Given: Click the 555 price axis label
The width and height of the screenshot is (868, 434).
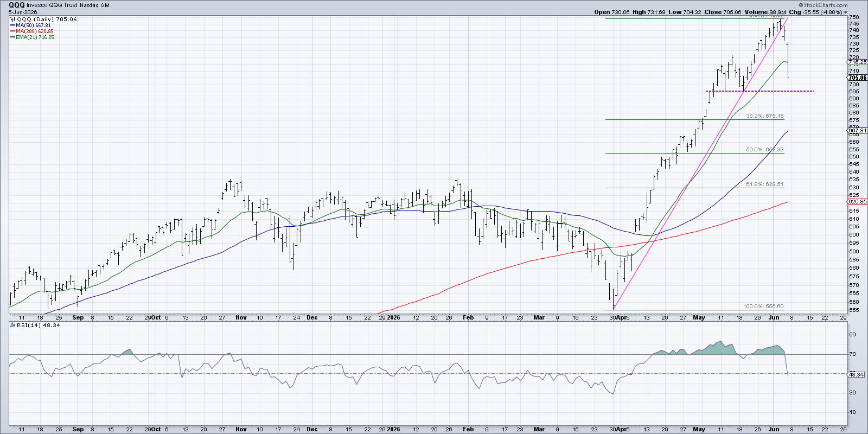Looking at the screenshot, I should pos(854,310).
